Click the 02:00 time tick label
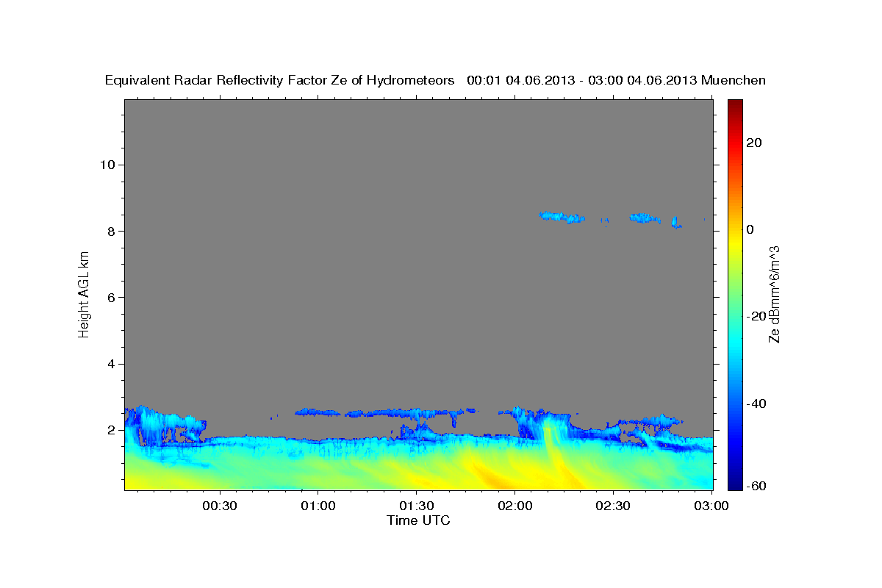882x588 pixels. [514, 506]
